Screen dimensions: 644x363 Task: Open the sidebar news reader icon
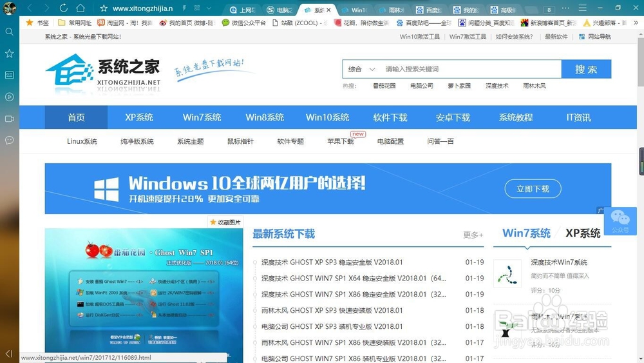9,75
